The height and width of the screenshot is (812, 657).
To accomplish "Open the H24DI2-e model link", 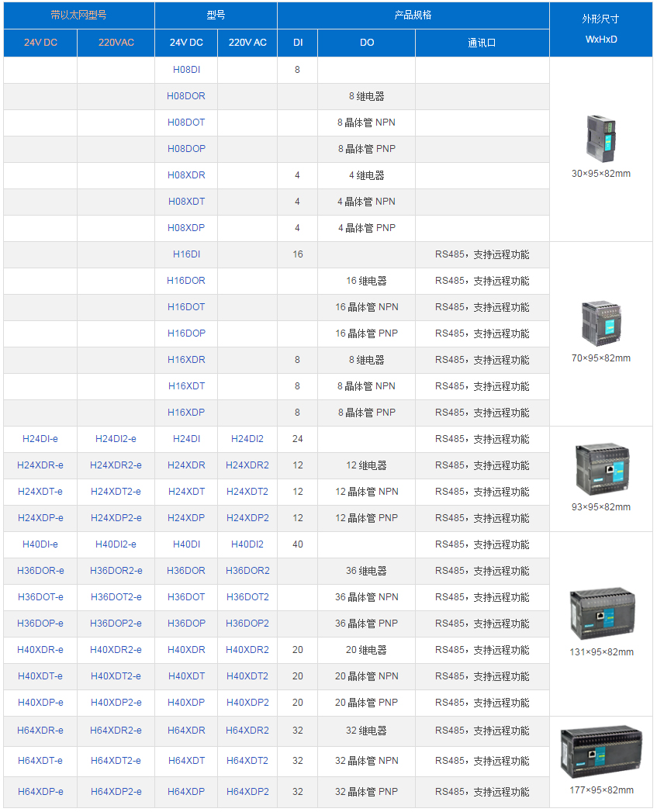I will pos(116,439).
